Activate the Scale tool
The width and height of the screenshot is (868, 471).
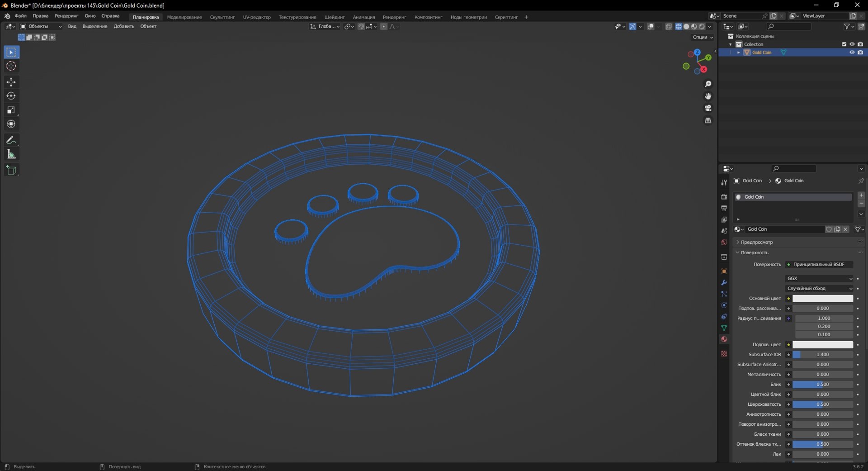[x=11, y=110]
